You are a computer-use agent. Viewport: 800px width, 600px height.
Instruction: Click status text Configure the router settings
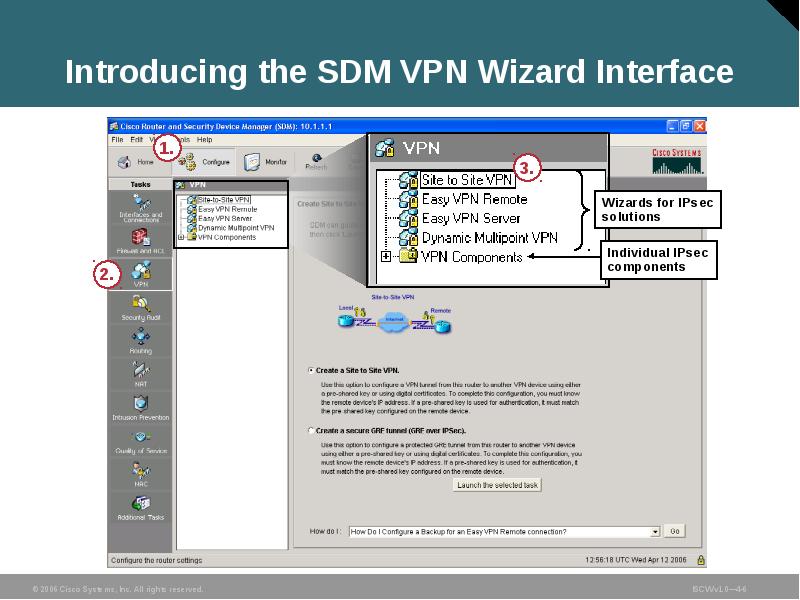coord(157,560)
